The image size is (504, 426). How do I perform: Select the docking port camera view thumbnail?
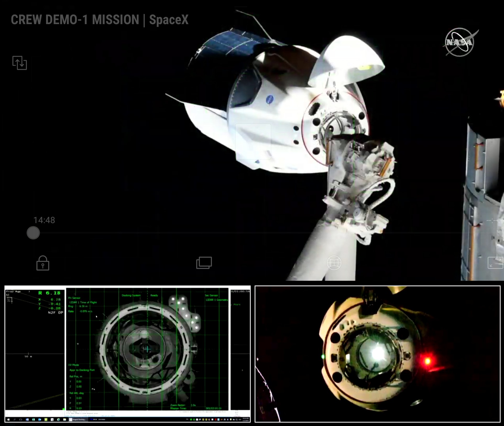[377, 354]
